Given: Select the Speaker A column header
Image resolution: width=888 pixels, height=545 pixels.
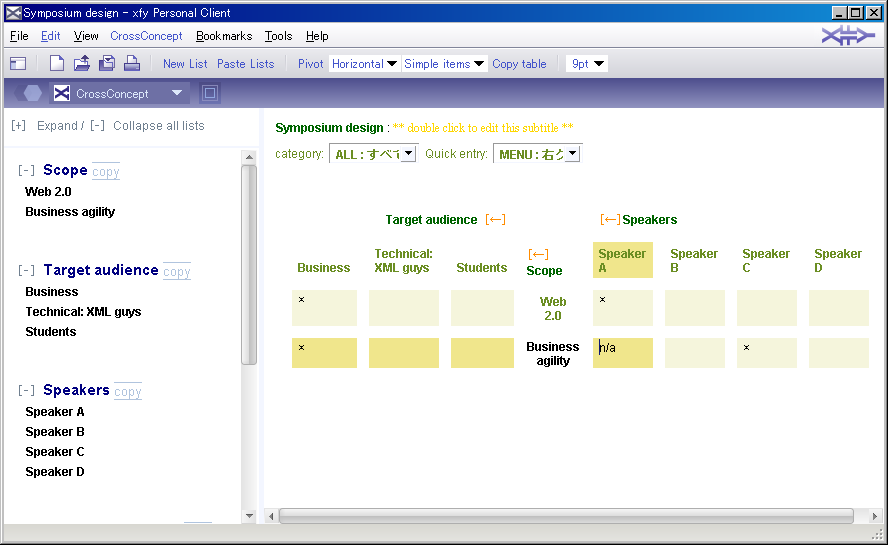Looking at the screenshot, I should click(622, 260).
